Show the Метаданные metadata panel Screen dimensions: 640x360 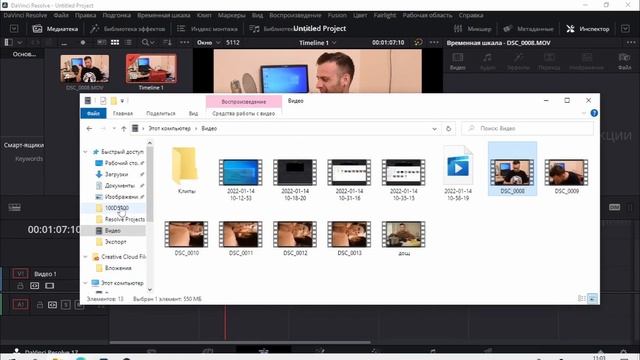coord(528,29)
